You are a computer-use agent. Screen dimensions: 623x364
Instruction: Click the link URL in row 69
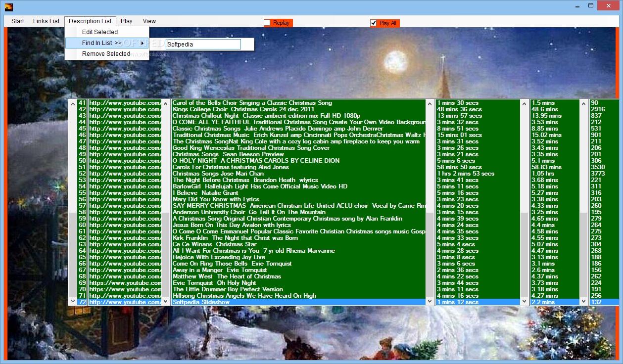125,283
